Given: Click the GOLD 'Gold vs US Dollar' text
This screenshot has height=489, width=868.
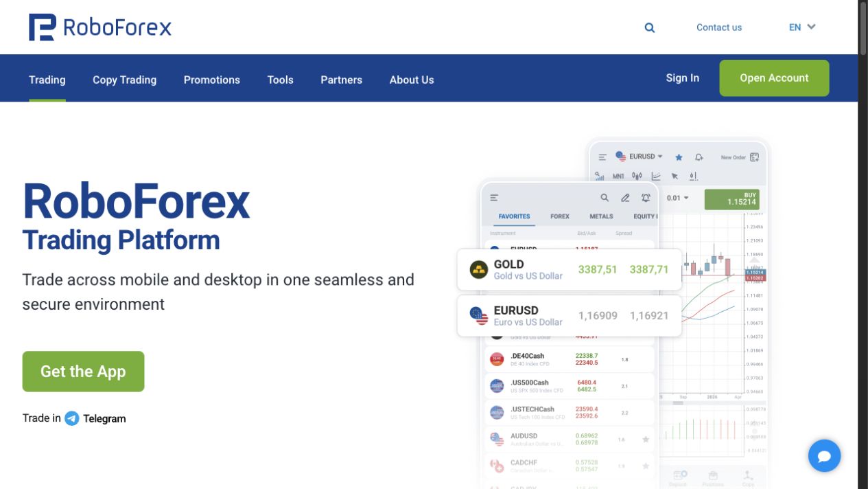Looking at the screenshot, I should 528,276.
